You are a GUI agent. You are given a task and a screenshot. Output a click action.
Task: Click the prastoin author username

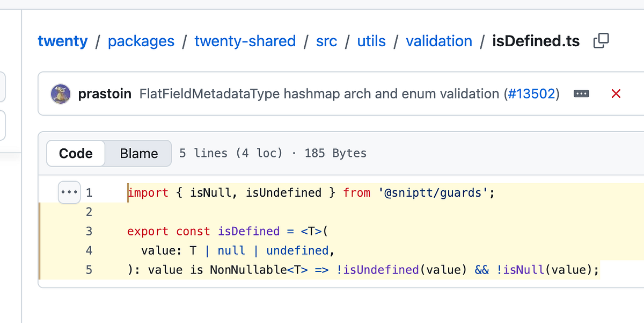[105, 94]
